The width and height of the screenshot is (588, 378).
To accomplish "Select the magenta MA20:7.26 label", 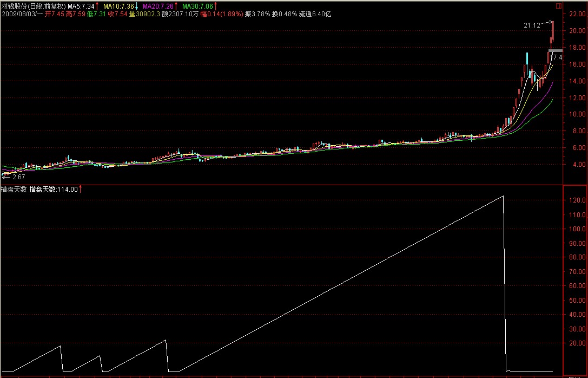I will click(158, 6).
